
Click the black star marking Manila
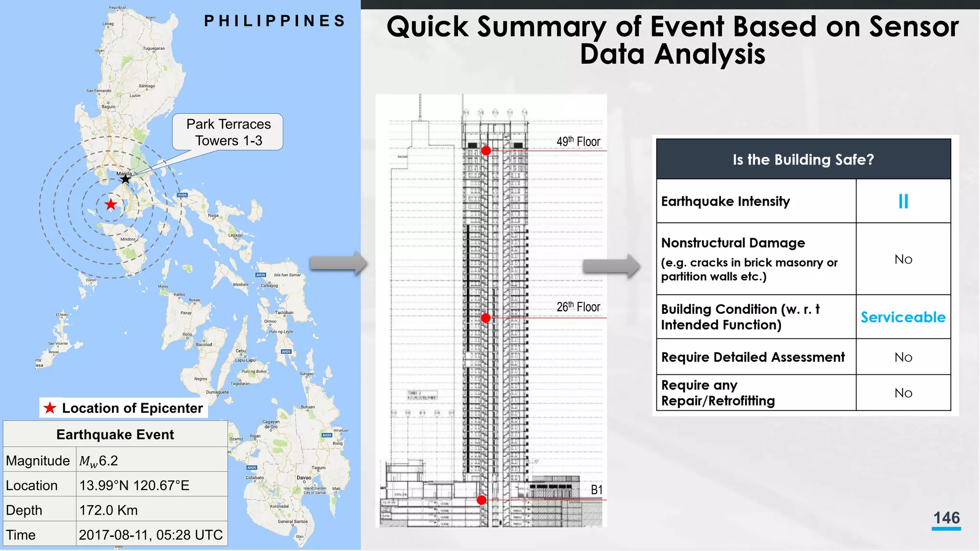click(125, 179)
